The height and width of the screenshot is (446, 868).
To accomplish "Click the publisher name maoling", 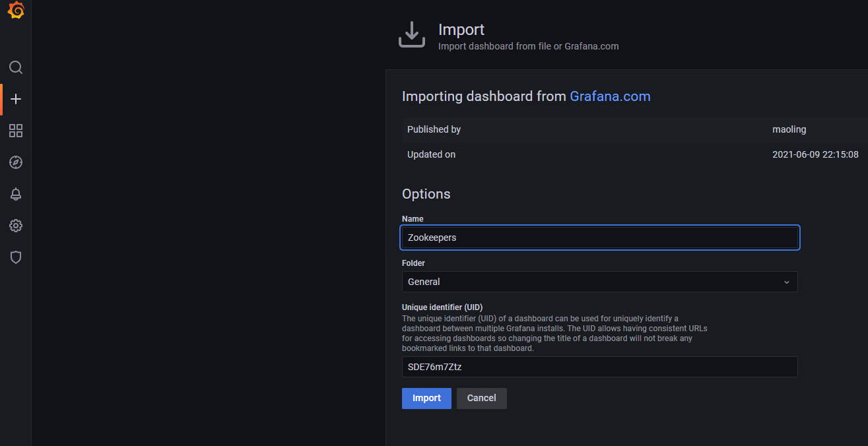I will pyautogui.click(x=789, y=129).
